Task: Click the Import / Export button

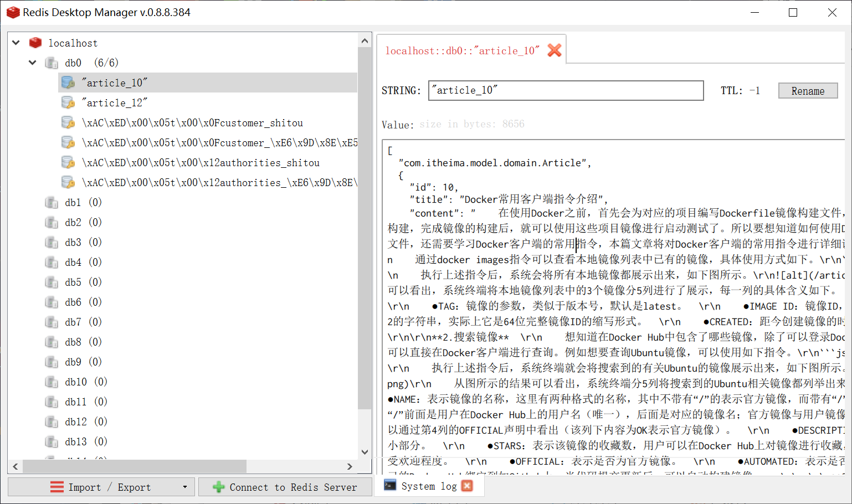Action: 101,487
